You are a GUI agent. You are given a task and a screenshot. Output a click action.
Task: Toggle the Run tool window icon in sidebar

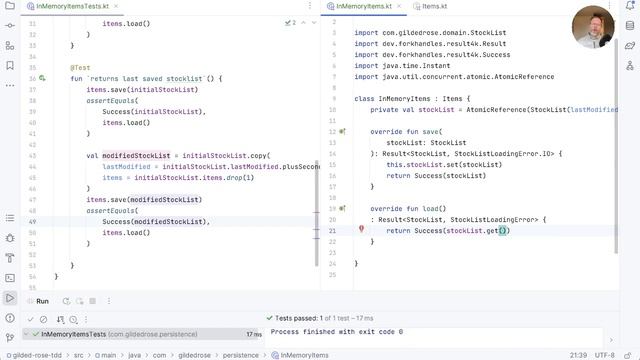tap(10, 298)
